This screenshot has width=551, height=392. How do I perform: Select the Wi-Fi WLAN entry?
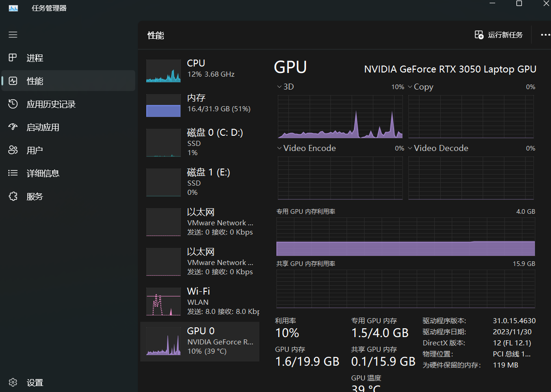point(200,302)
